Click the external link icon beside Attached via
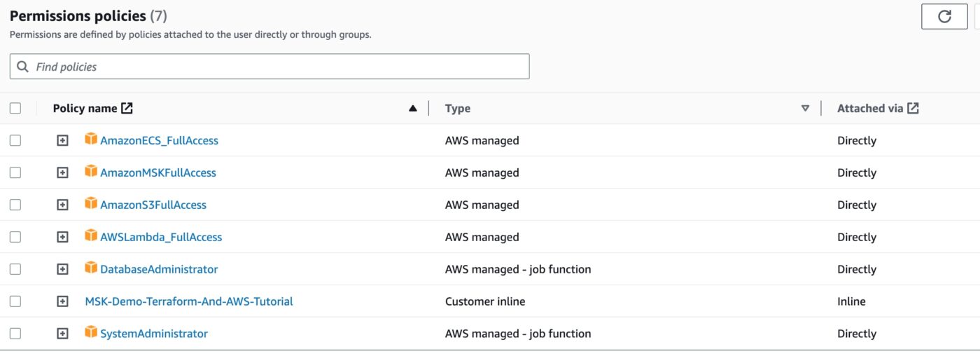The height and width of the screenshot is (354, 980). [x=913, y=108]
